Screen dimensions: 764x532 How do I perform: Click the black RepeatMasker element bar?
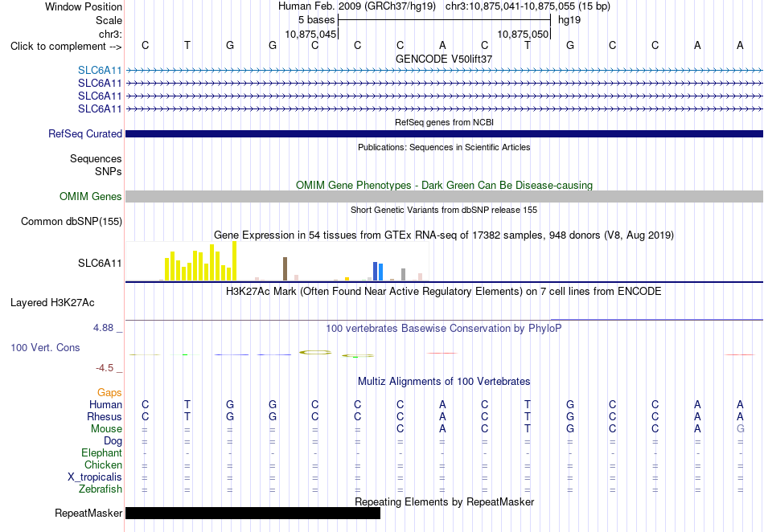pyautogui.click(x=253, y=513)
